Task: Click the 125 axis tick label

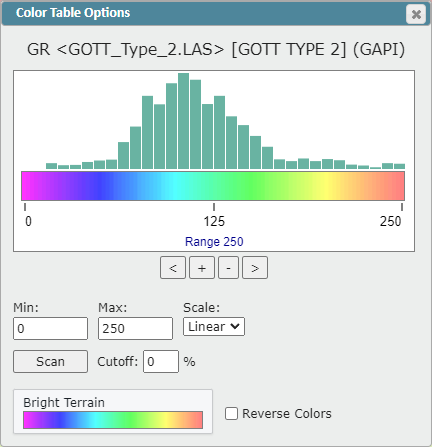Action: (214, 221)
